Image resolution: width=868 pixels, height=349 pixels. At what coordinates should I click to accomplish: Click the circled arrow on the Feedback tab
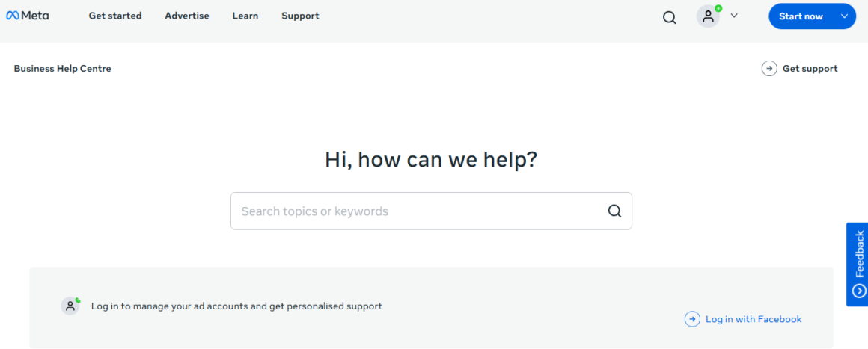pos(859,291)
